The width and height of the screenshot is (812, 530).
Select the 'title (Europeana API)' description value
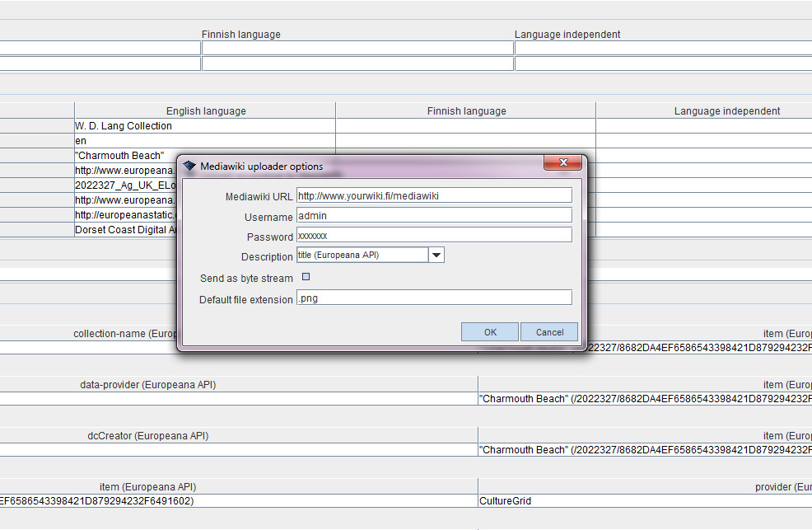[x=362, y=255]
